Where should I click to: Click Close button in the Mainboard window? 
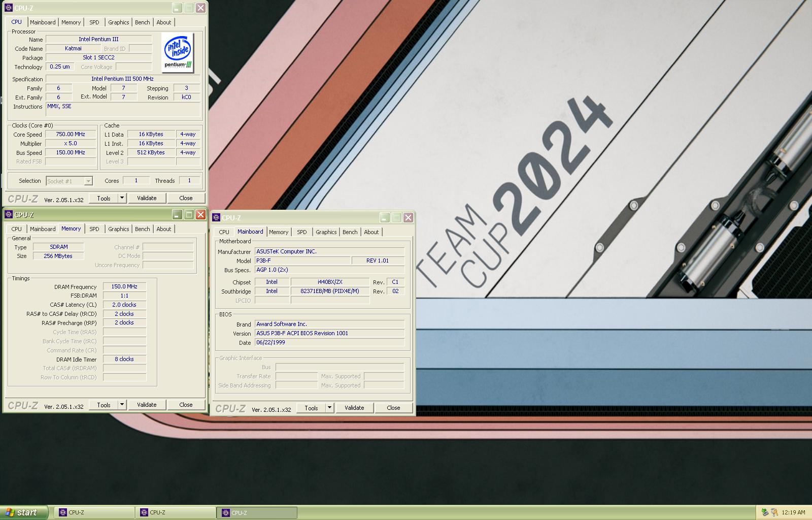[x=393, y=408]
